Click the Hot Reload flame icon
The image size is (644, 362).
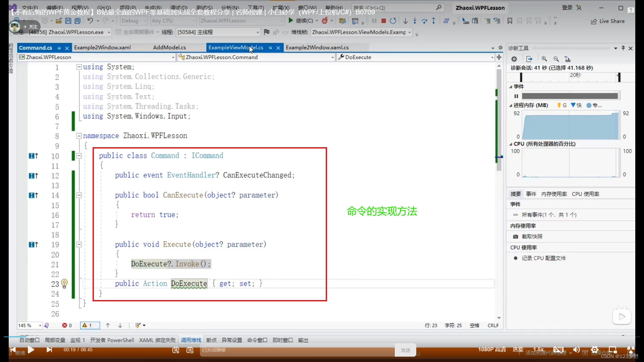[325, 21]
